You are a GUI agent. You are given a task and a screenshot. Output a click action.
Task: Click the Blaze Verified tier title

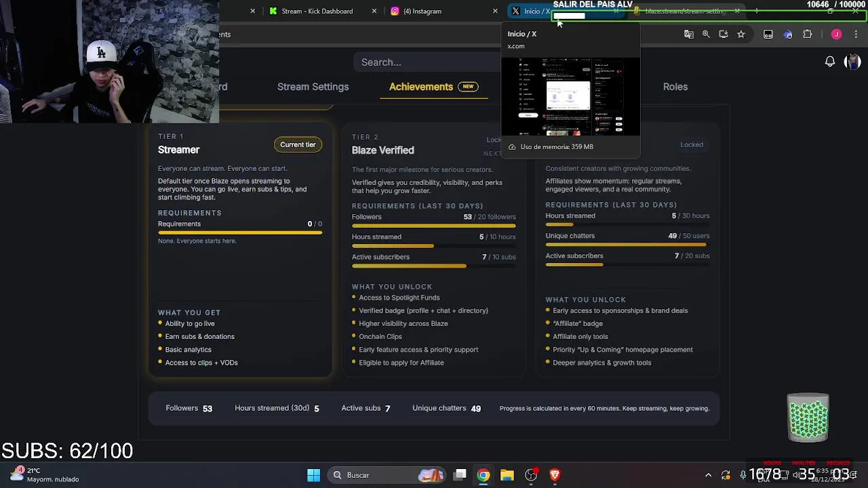(382, 150)
